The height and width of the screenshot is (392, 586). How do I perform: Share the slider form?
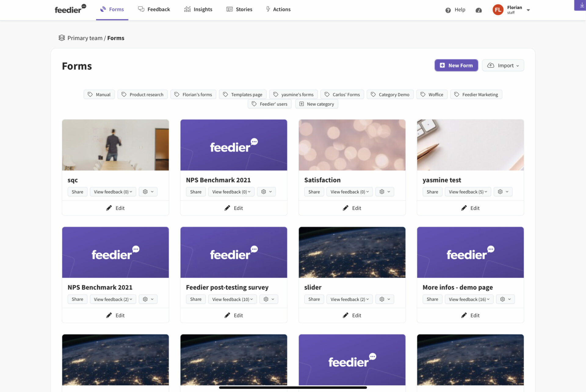[x=314, y=299]
